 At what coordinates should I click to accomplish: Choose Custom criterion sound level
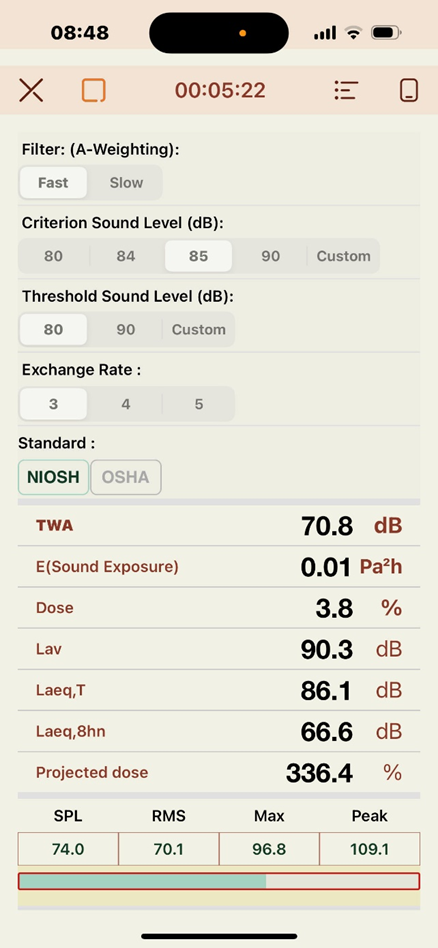(x=344, y=256)
